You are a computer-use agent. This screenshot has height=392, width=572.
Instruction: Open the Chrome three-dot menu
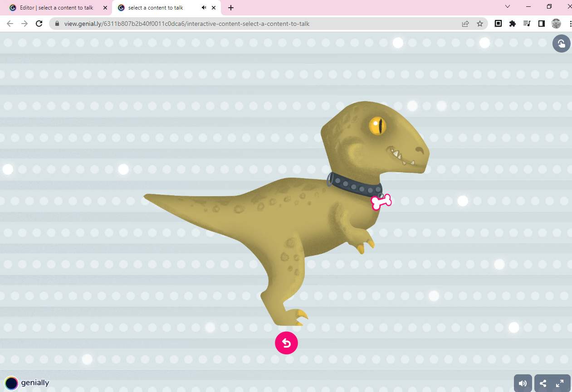coord(570,24)
